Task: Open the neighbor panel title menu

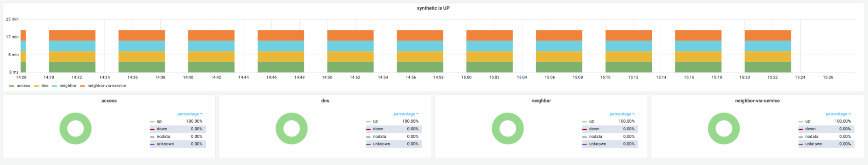Action: pos(541,100)
